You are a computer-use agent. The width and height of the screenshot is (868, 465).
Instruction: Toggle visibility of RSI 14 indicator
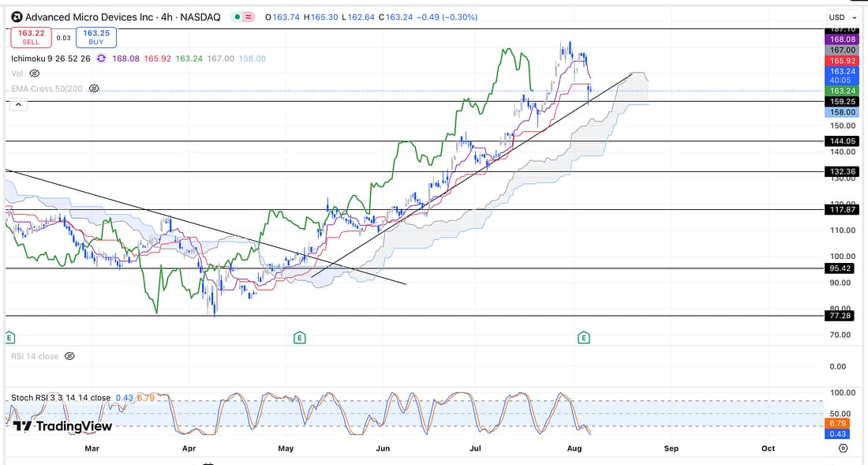[x=69, y=356]
